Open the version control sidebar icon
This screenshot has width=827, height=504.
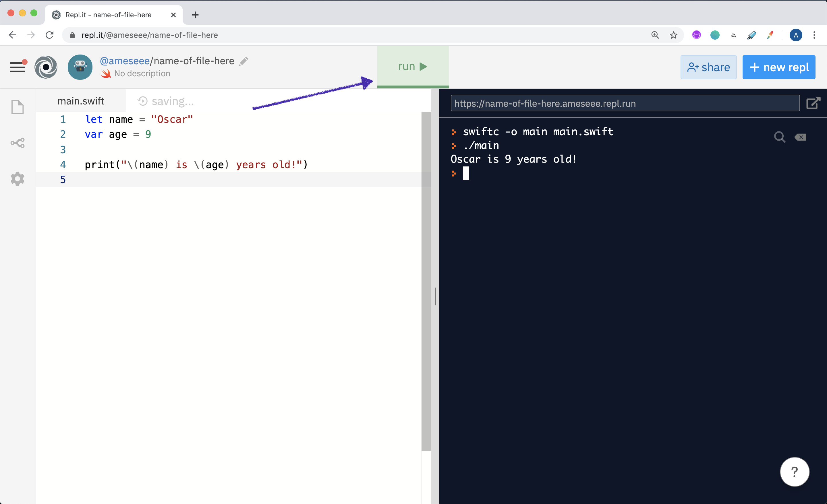click(18, 143)
